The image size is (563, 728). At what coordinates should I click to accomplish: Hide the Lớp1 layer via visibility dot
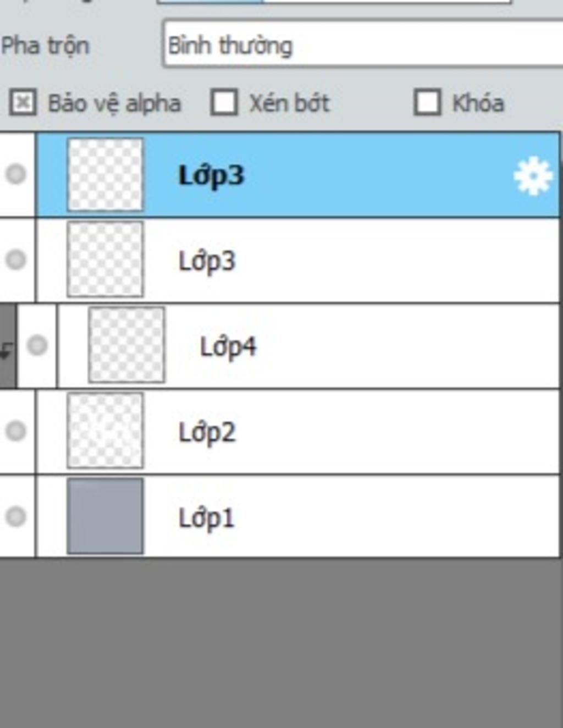pos(16,516)
